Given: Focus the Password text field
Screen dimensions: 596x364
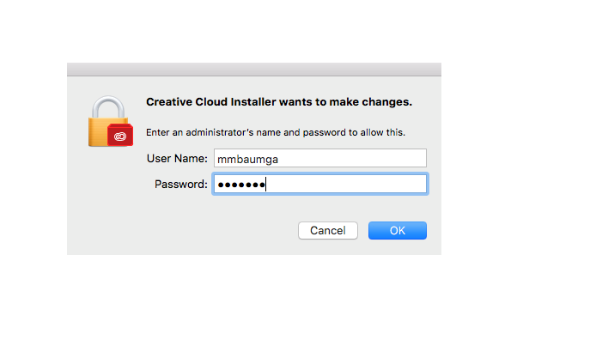Looking at the screenshot, I should point(320,184).
